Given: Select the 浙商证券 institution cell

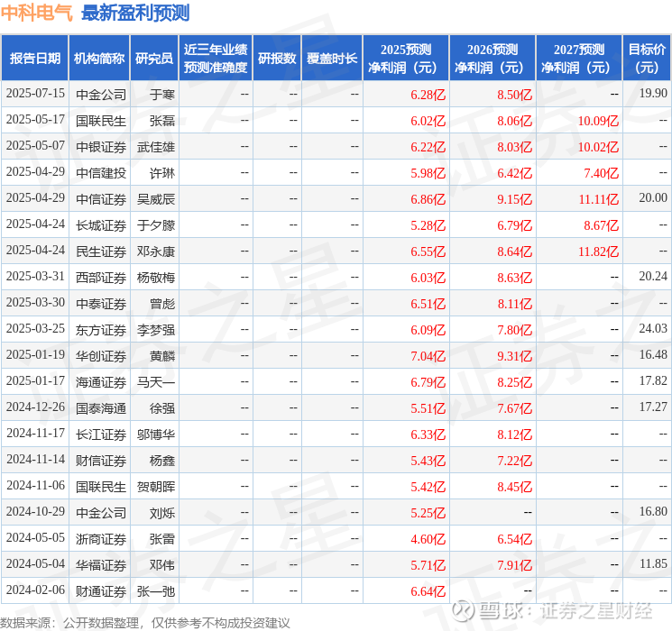Looking at the screenshot, I should click(101, 539).
